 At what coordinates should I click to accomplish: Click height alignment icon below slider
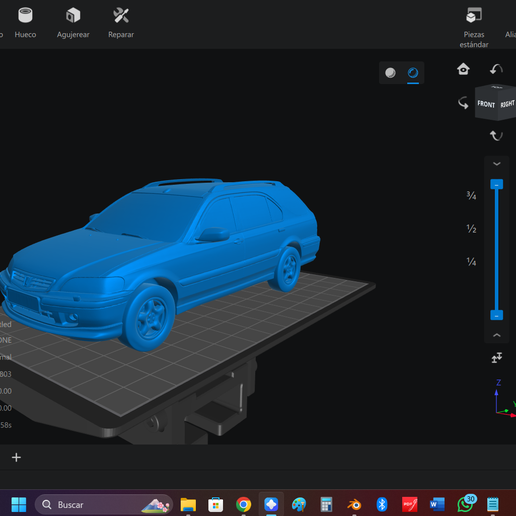click(x=497, y=358)
